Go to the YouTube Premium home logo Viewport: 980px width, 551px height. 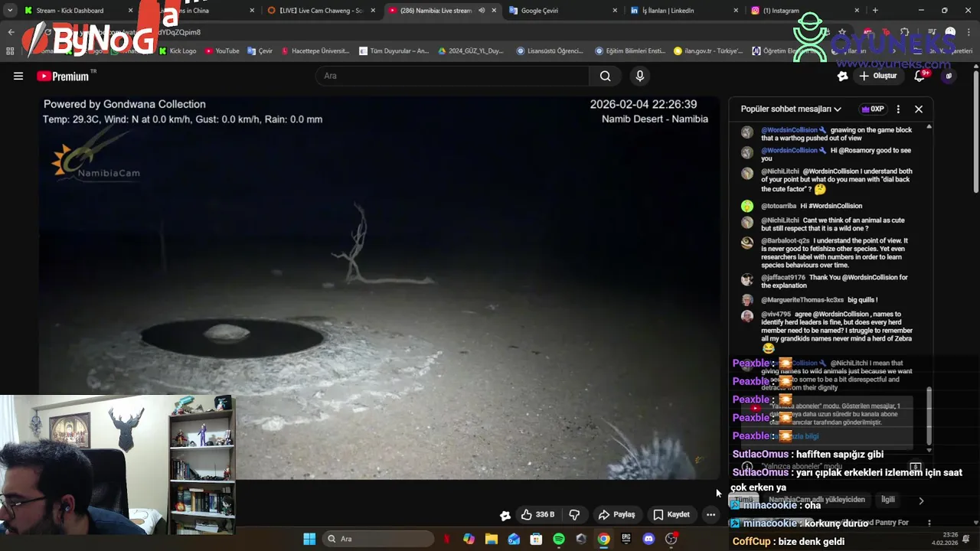pos(63,76)
